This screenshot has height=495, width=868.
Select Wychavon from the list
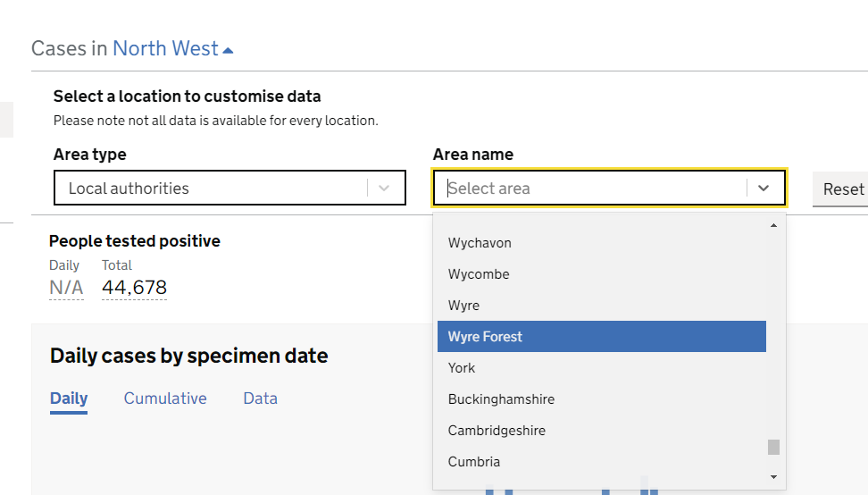[480, 243]
